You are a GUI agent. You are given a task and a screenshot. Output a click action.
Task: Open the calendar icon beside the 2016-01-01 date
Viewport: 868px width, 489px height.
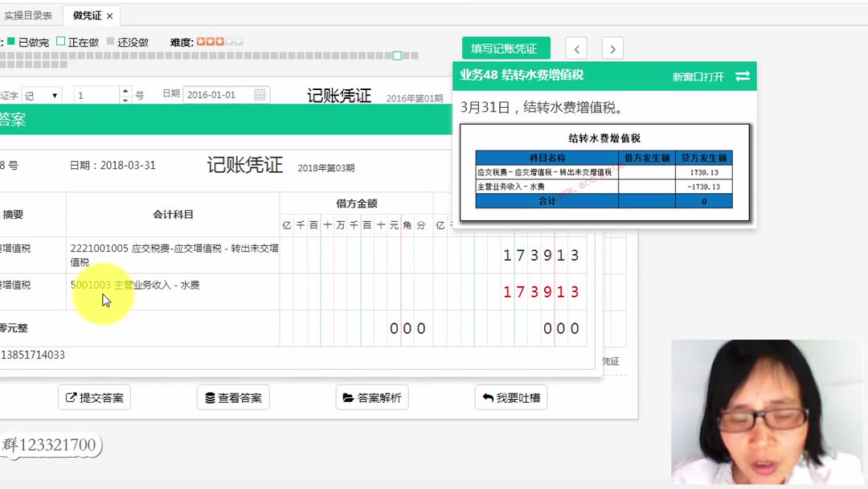(260, 94)
